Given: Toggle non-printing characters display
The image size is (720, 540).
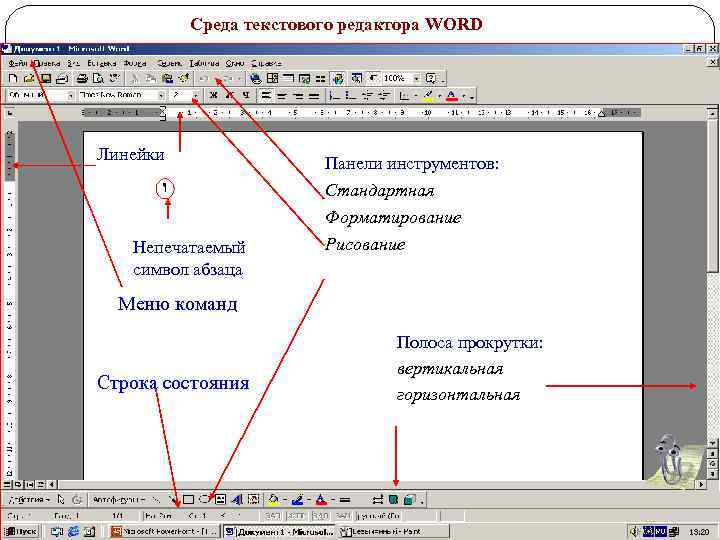Looking at the screenshot, I should 373,79.
